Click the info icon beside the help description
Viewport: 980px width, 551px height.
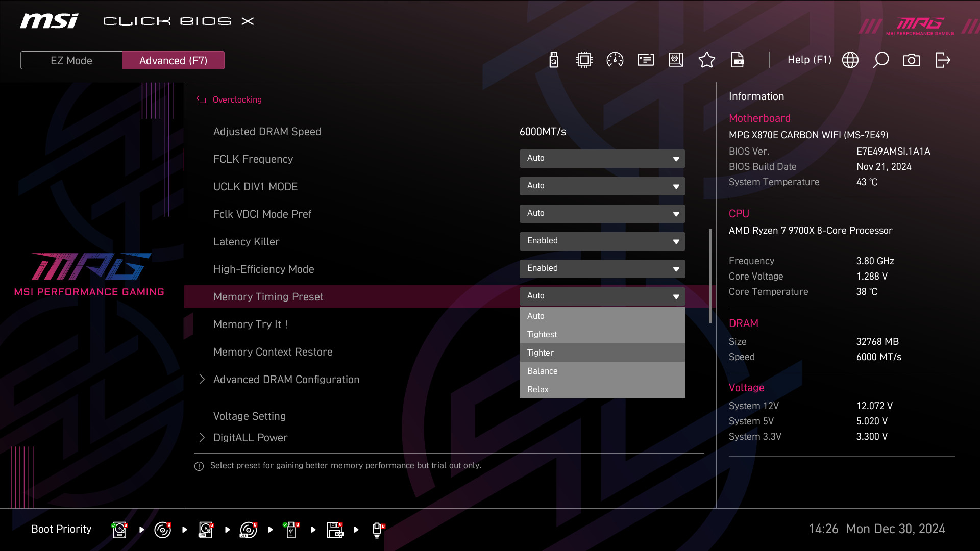(x=199, y=466)
